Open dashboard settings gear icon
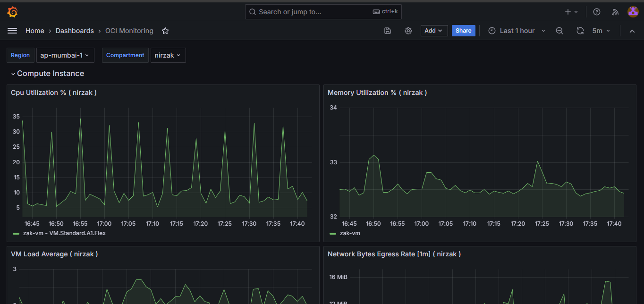 click(x=408, y=31)
